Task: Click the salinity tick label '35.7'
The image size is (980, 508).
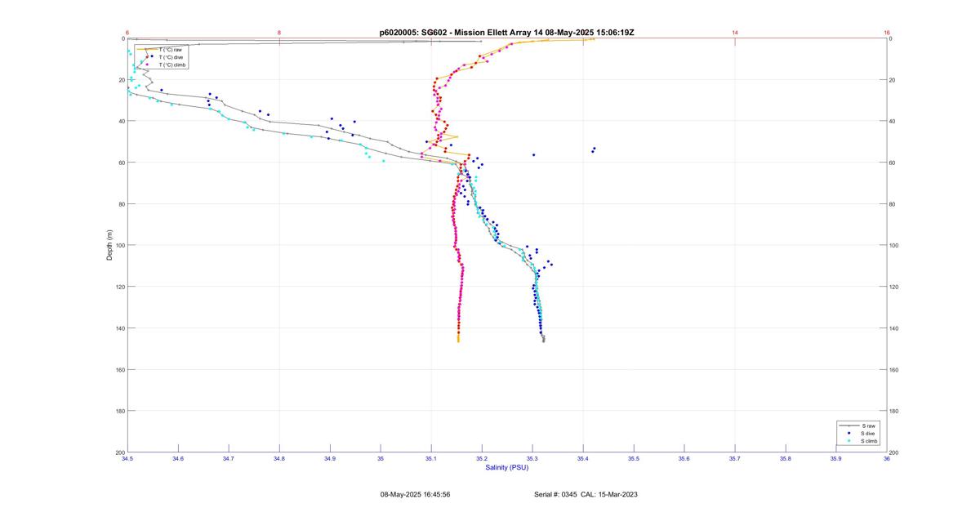Action: 735,459
